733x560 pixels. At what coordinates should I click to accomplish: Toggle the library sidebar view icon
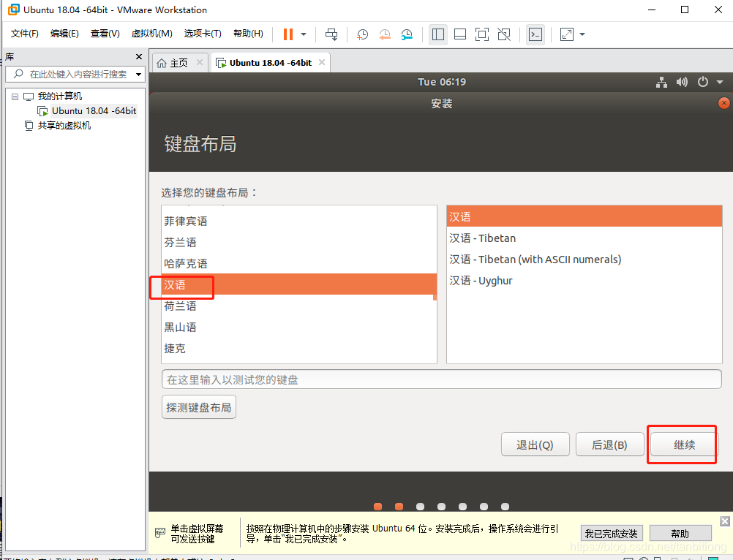click(438, 34)
